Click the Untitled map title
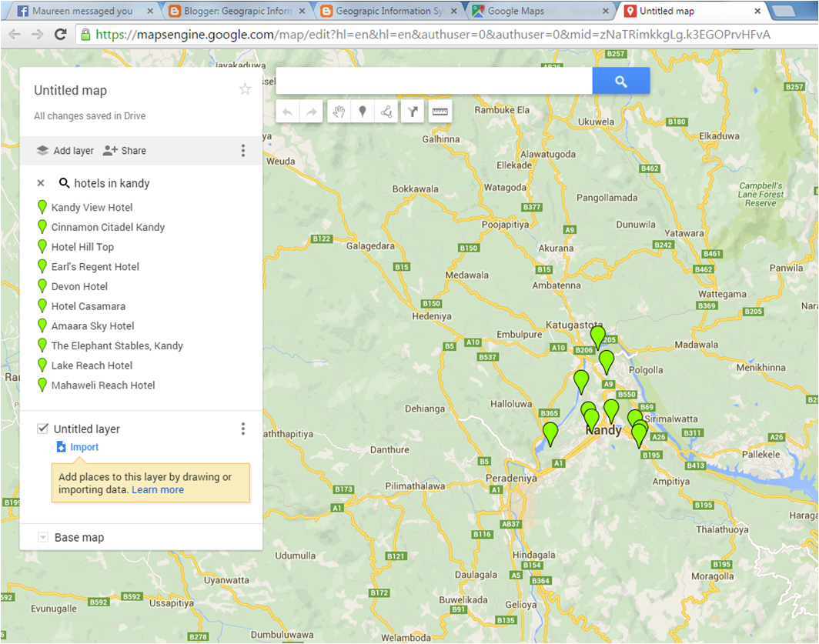Image resolution: width=819 pixels, height=644 pixels. click(71, 90)
